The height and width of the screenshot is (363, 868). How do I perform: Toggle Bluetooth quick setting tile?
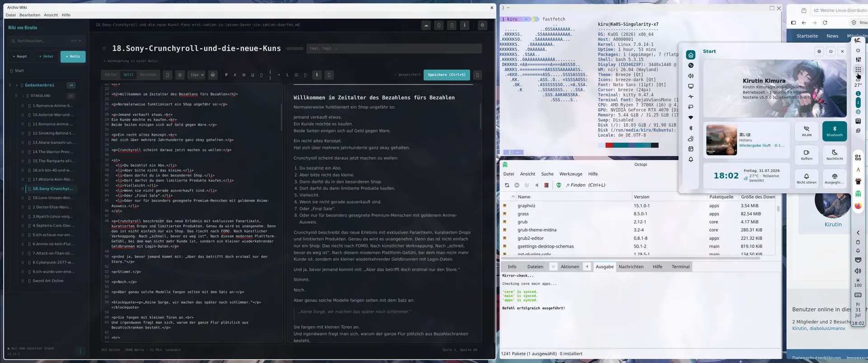(835, 131)
